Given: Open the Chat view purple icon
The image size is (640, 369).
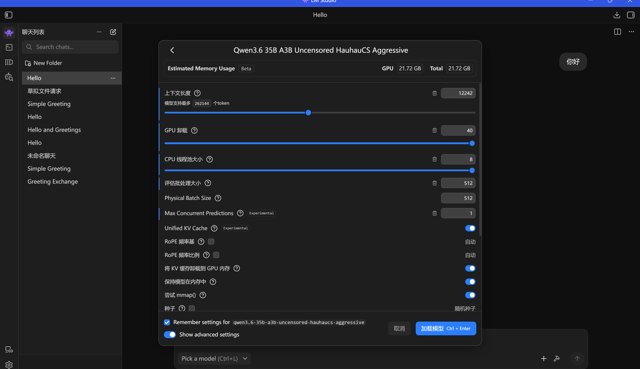Looking at the screenshot, I should point(9,33).
